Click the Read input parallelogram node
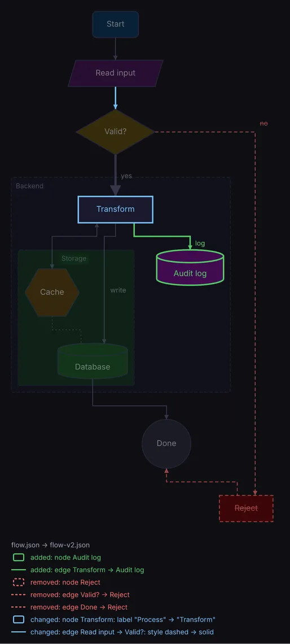The width and height of the screenshot is (290, 644). [x=115, y=73]
